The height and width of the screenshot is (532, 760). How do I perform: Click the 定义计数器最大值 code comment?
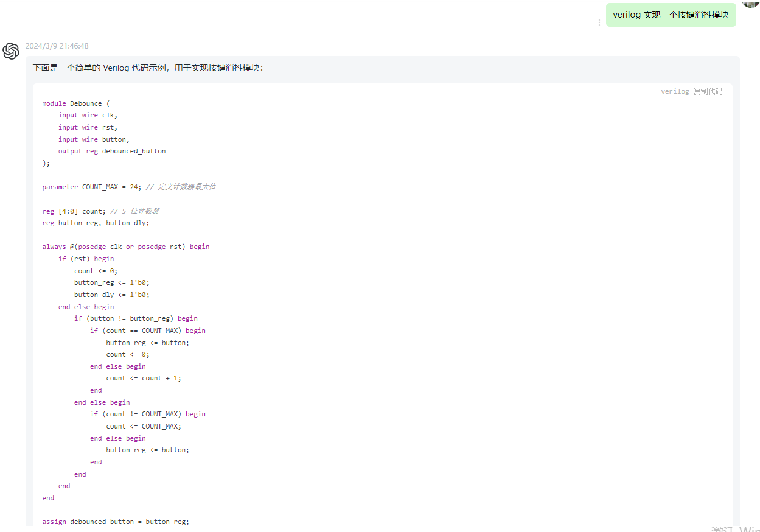186,187
